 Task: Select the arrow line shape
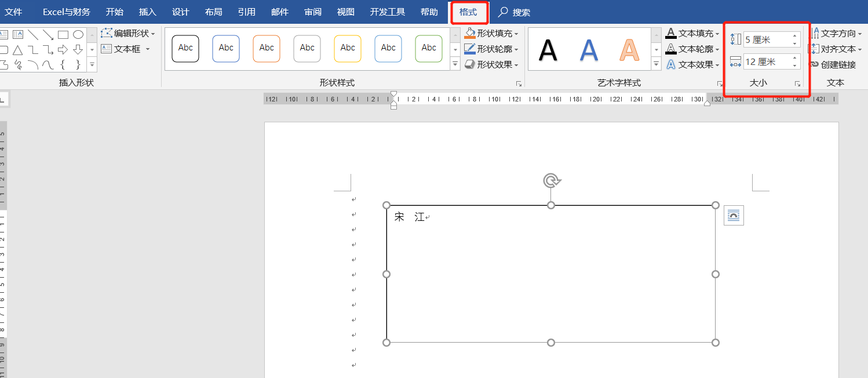[48, 35]
